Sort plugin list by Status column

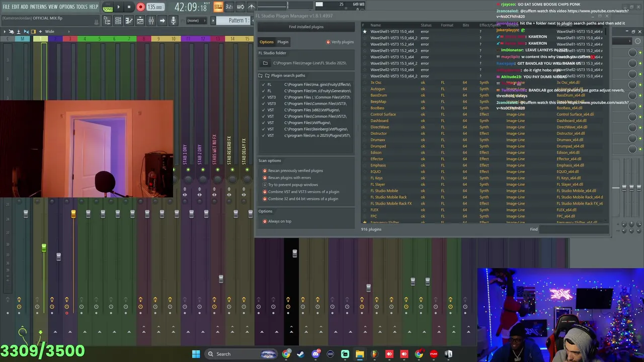point(426,25)
